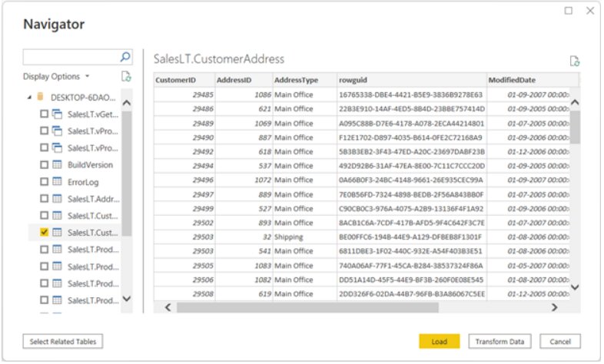Collapse the DESKTOP-6DAO server node
This screenshot has height=364, width=604.
tap(29, 98)
